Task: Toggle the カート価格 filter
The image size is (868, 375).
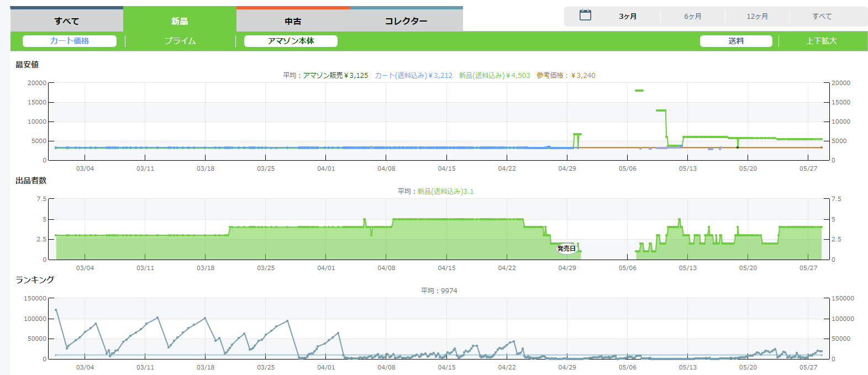Action: pos(70,41)
